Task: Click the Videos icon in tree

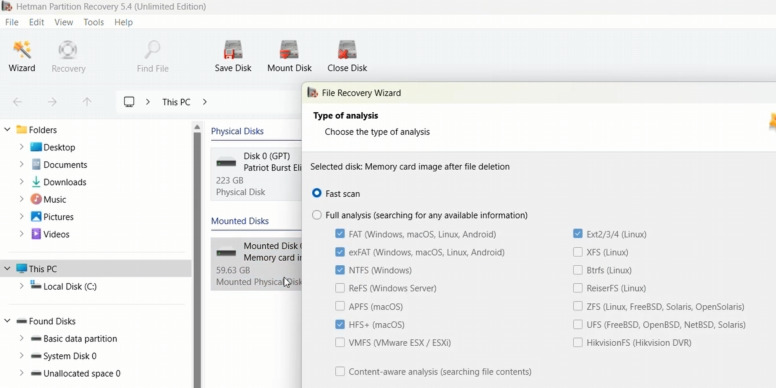Action: pos(36,234)
